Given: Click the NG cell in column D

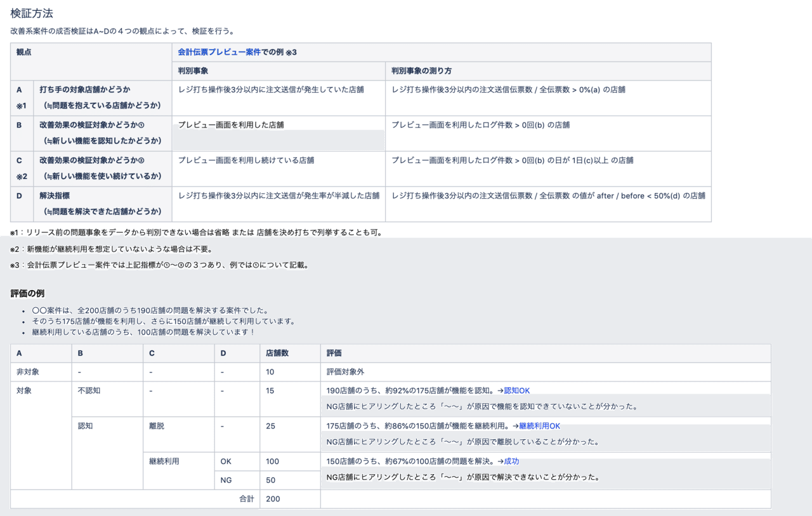Looking at the screenshot, I should point(237,480).
